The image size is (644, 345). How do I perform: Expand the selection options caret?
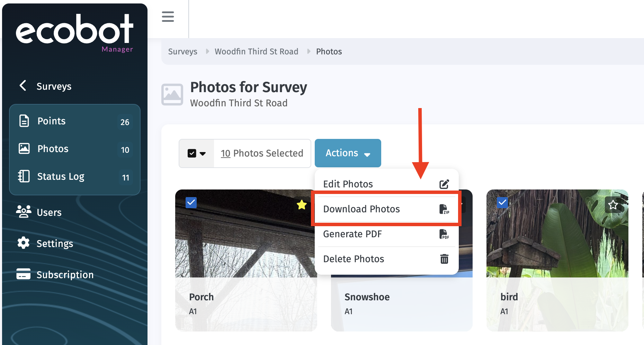203,153
